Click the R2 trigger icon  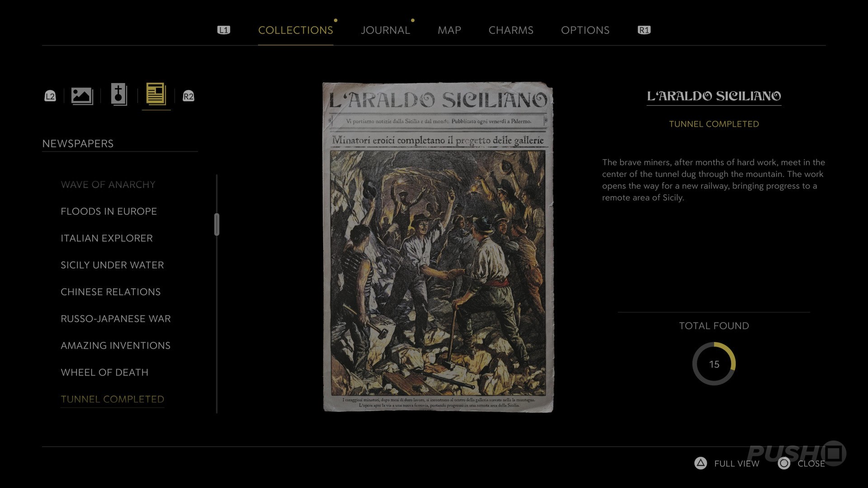point(188,96)
